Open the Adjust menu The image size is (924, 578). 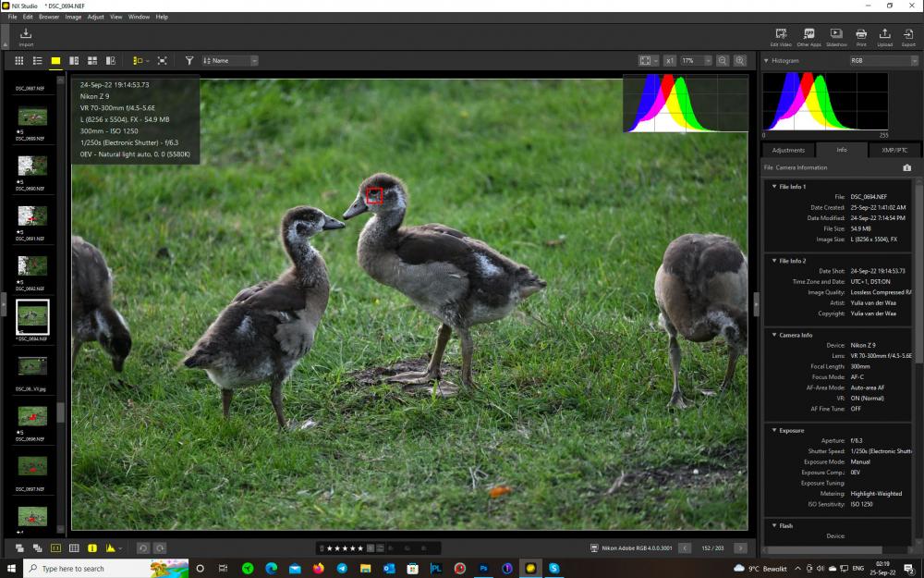pos(95,17)
